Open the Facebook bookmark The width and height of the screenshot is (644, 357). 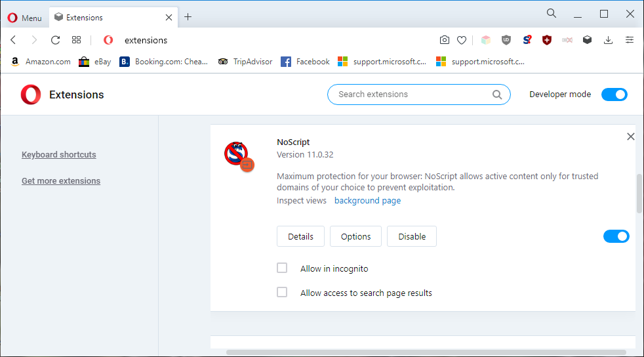pos(306,62)
